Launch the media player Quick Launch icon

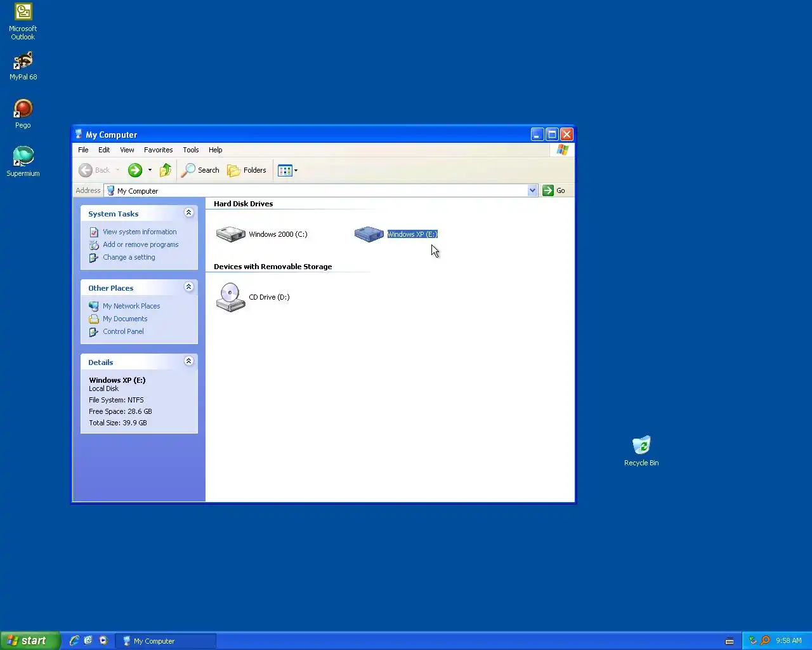103,640
